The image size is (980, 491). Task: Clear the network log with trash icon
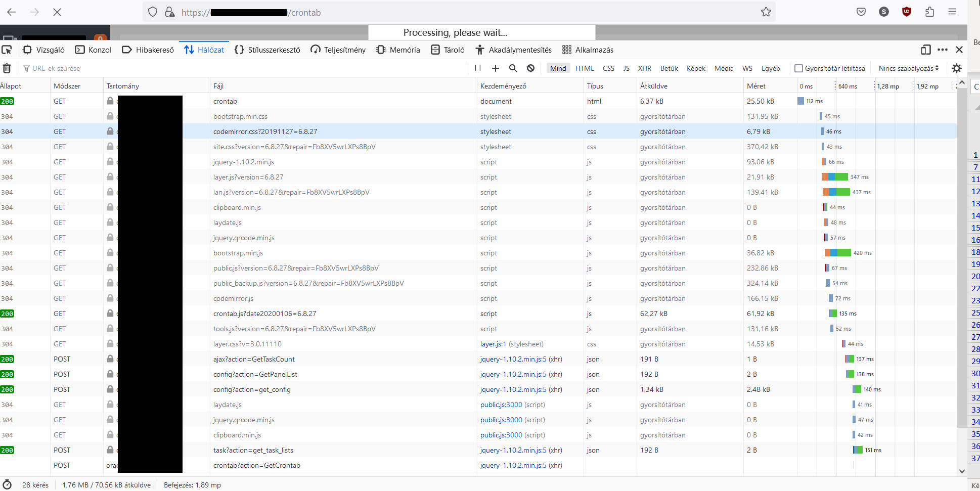tap(7, 68)
